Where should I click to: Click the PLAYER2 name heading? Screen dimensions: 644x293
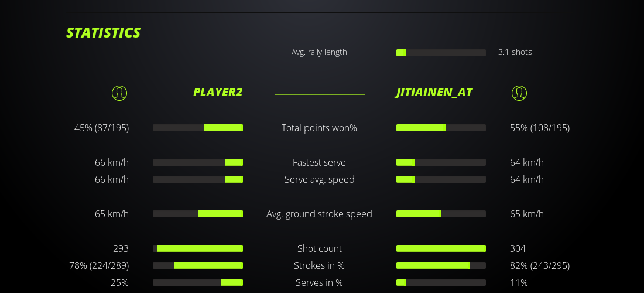[217, 93]
